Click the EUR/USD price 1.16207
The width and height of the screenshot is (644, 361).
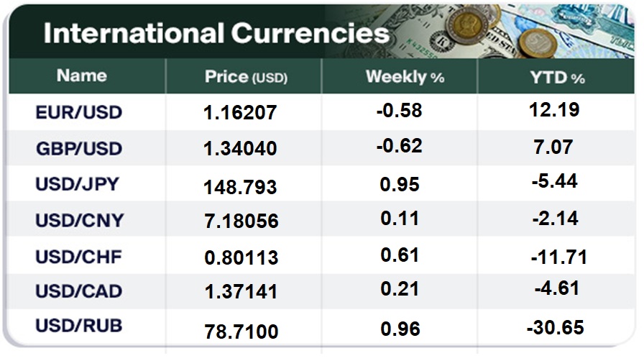point(240,113)
